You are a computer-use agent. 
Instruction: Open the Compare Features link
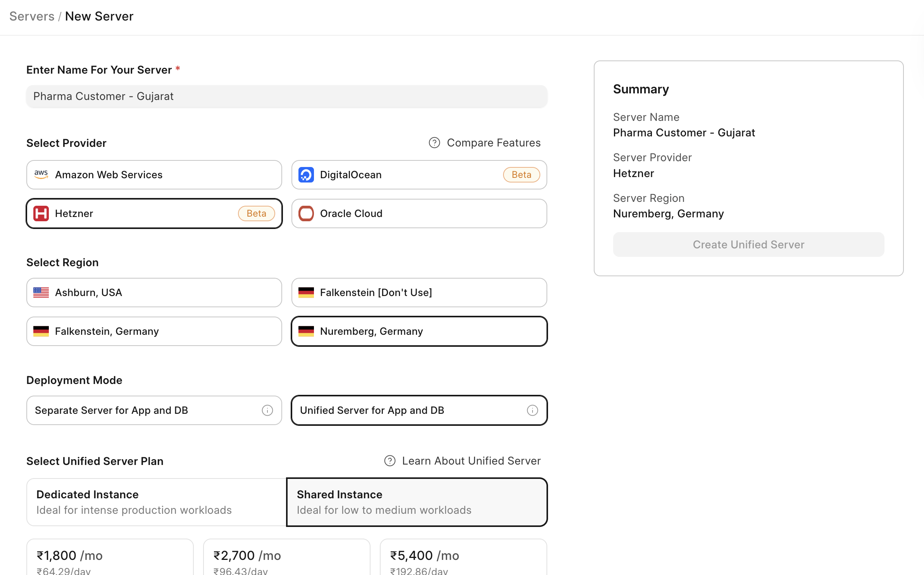point(493,143)
